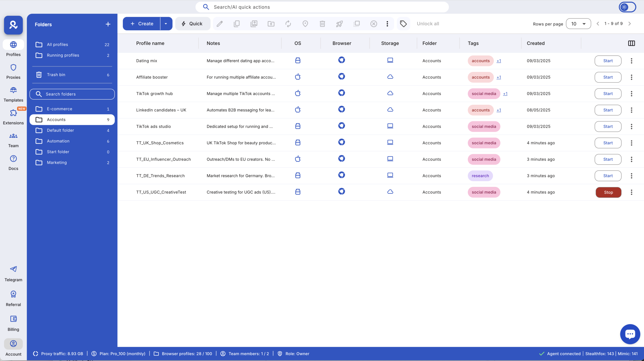Edit selected profiles using the pencil icon
Screen dimensions: 644x361
pyautogui.click(x=220, y=23)
